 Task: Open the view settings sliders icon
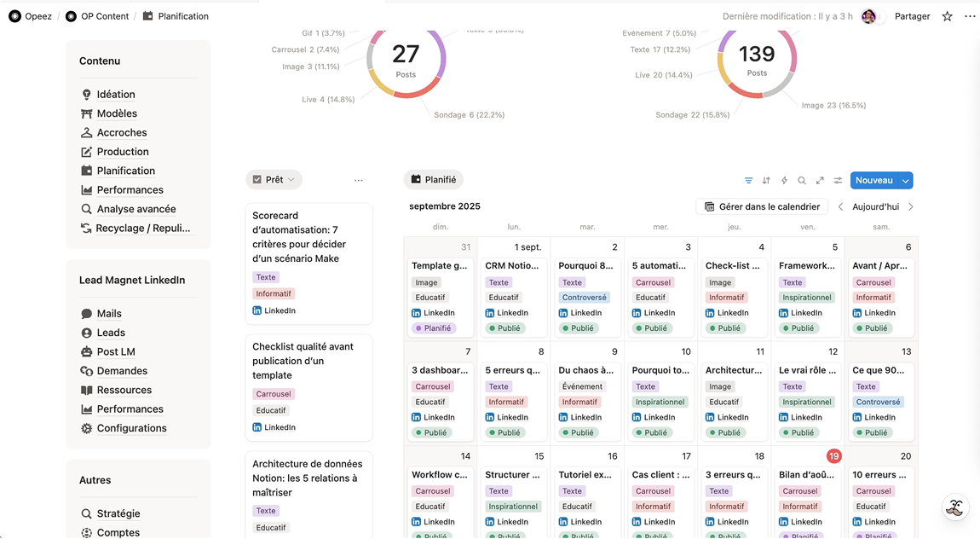[839, 180]
